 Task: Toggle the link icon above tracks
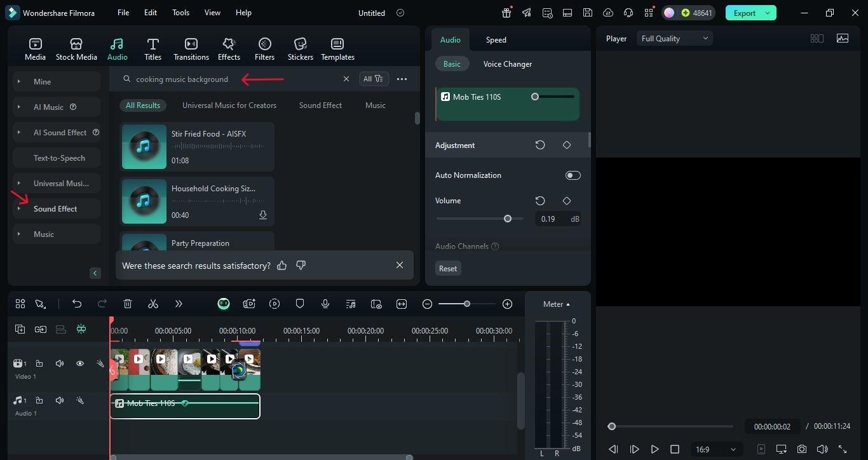(41, 329)
